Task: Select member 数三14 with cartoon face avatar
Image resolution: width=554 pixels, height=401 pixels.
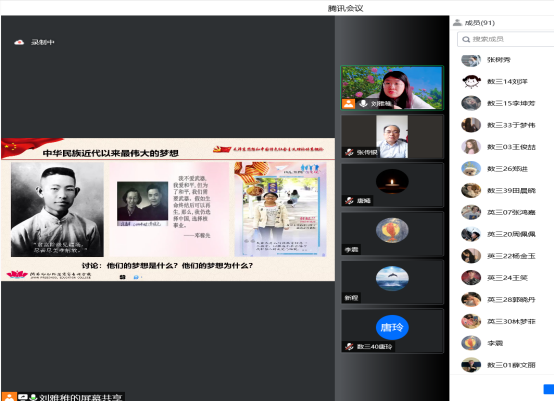Action: tap(502, 82)
